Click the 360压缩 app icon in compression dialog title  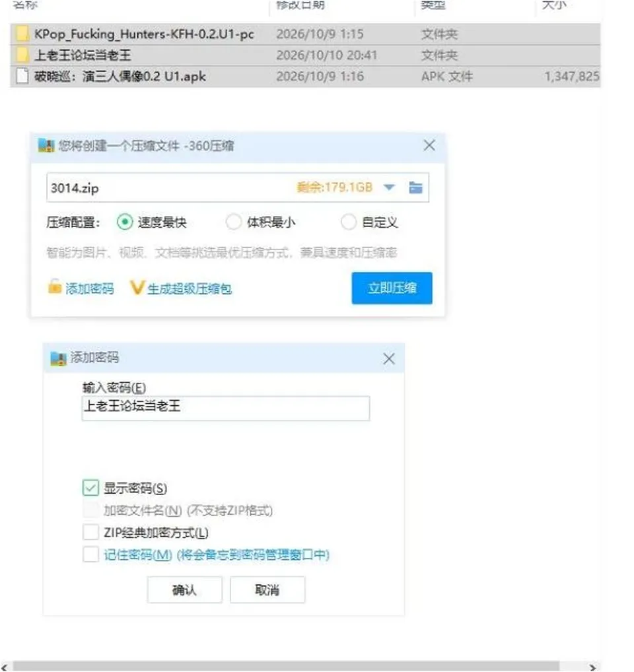[x=46, y=146]
